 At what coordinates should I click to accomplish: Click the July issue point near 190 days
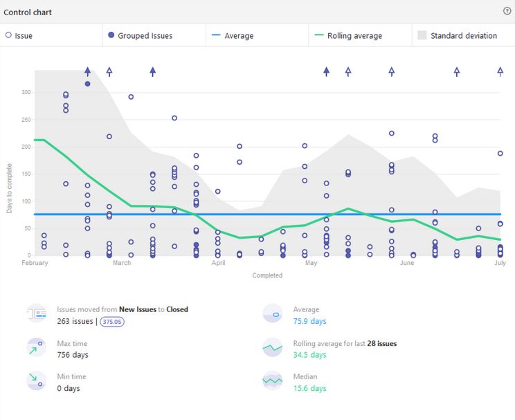pyautogui.click(x=500, y=154)
